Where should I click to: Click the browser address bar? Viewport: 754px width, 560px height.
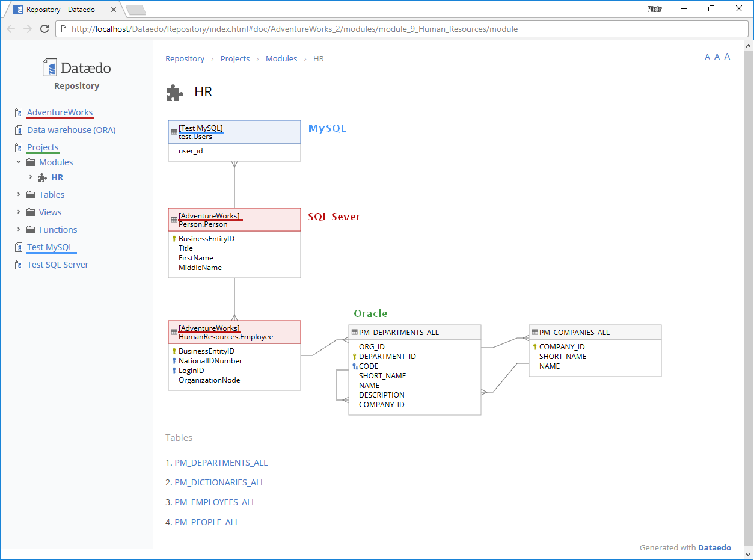[x=361, y=29]
